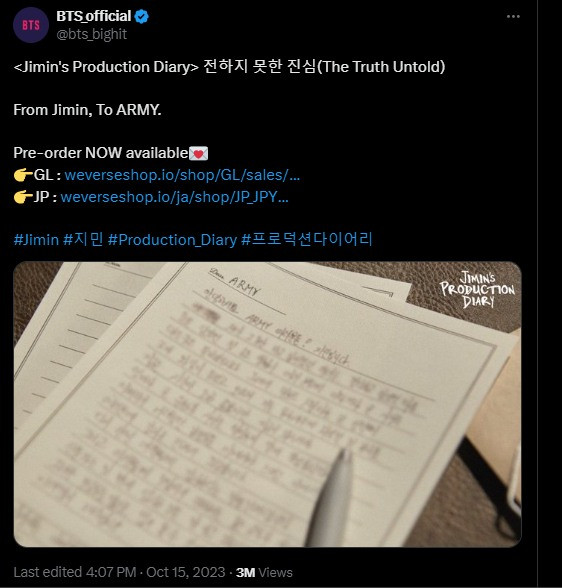Click the pointing hand emoji beside JP
Image resolution: width=562 pixels, height=588 pixels.
point(23,197)
